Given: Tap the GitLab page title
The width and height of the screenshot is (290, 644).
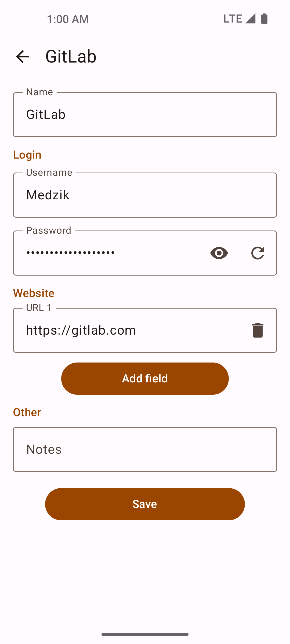Looking at the screenshot, I should tap(71, 57).
